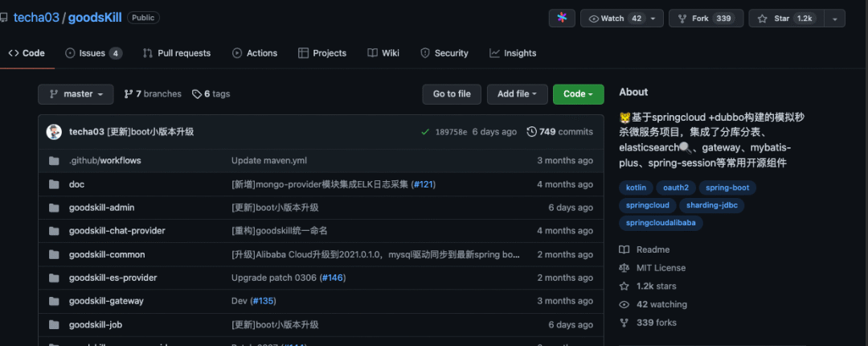Expand the Star lists dropdown arrow
Image resolution: width=868 pixels, height=346 pixels.
tap(835, 19)
